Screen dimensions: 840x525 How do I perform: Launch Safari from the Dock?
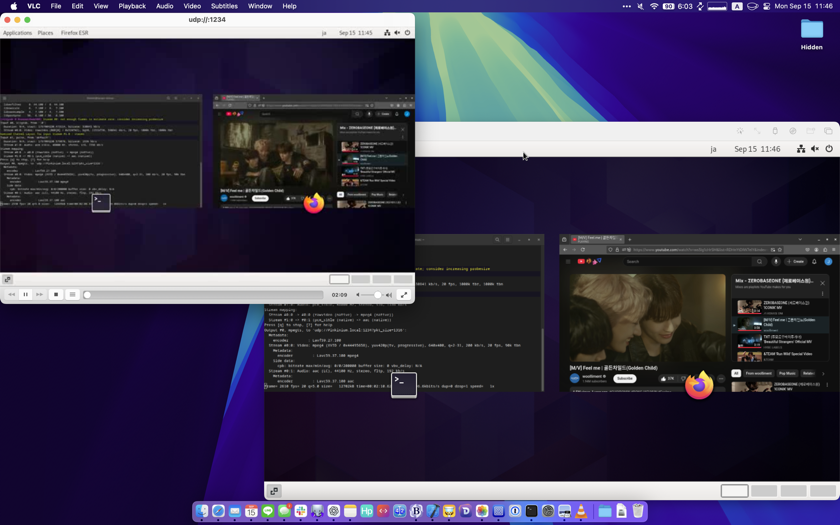(x=218, y=511)
